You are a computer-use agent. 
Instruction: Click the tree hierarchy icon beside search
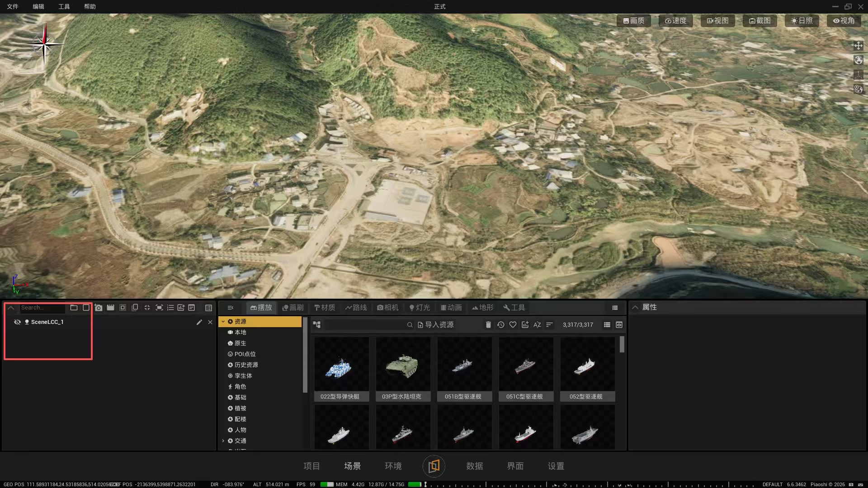pyautogui.click(x=317, y=325)
